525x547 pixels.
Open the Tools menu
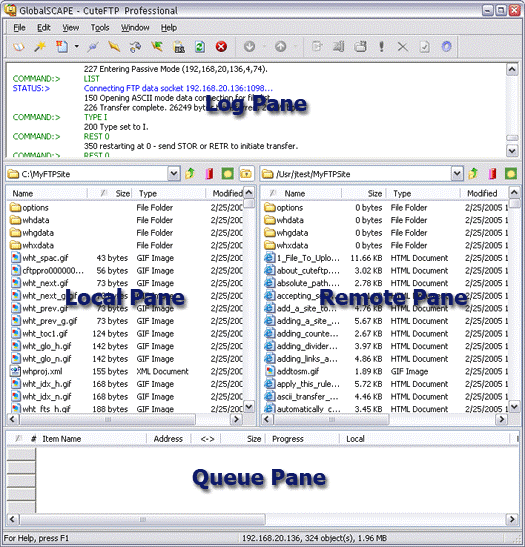click(x=100, y=28)
